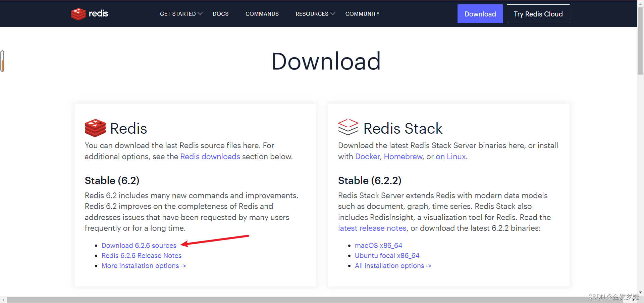Click the small widget on the left page edge
The height and width of the screenshot is (303, 644).
[2, 61]
